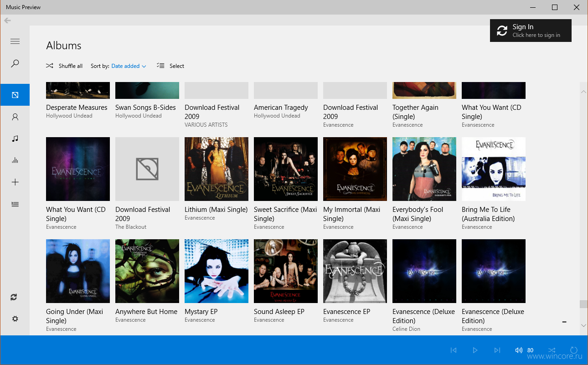Screen dimensions: 588x365
Task: Click the Anywhere But Home title text
Action: point(146,312)
